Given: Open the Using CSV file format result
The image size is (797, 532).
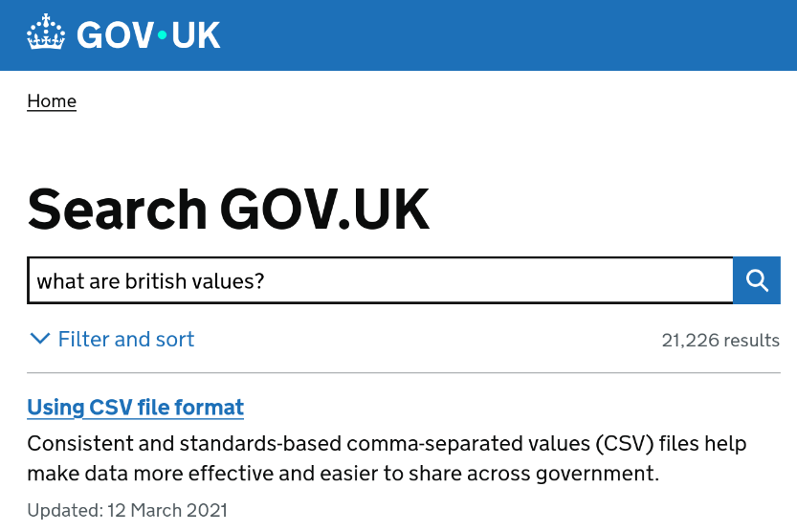Looking at the screenshot, I should point(135,408).
